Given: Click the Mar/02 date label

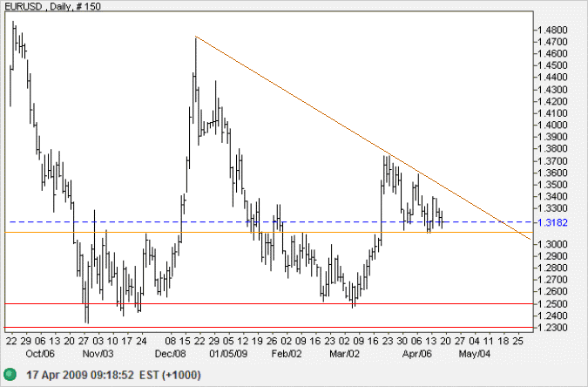Looking at the screenshot, I should pyautogui.click(x=344, y=354).
